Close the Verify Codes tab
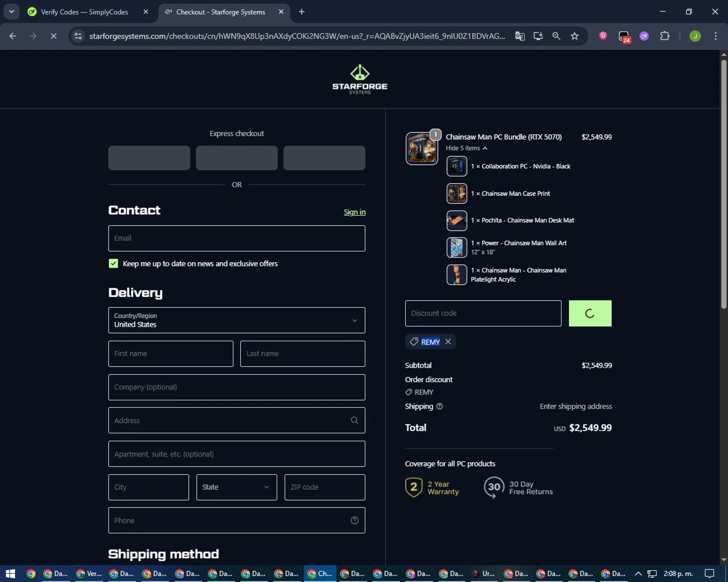The width and height of the screenshot is (728, 582). pyautogui.click(x=146, y=12)
